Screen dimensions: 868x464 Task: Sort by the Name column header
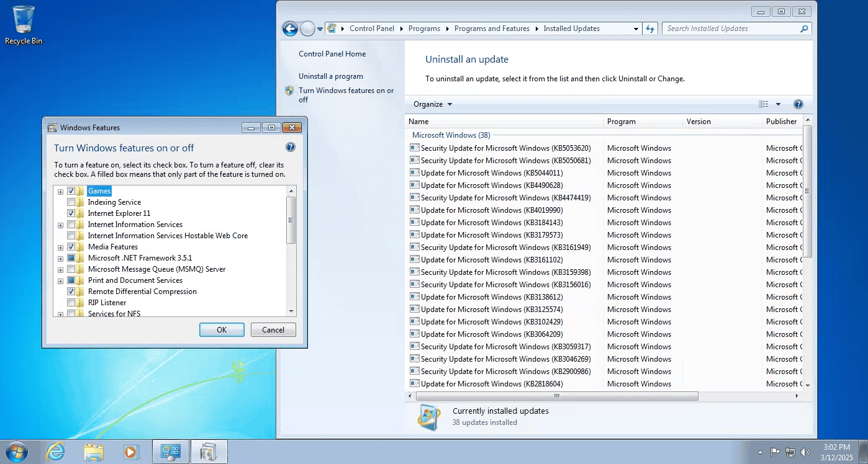[x=504, y=122]
